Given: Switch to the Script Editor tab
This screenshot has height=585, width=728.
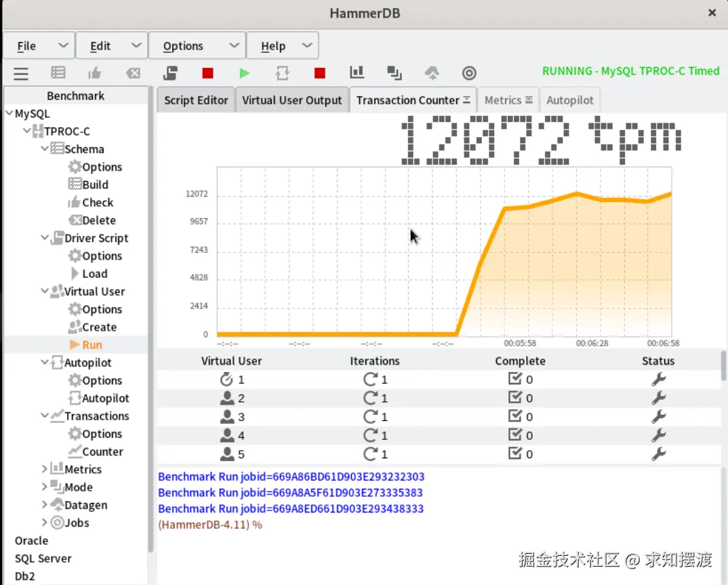Looking at the screenshot, I should (x=196, y=100).
